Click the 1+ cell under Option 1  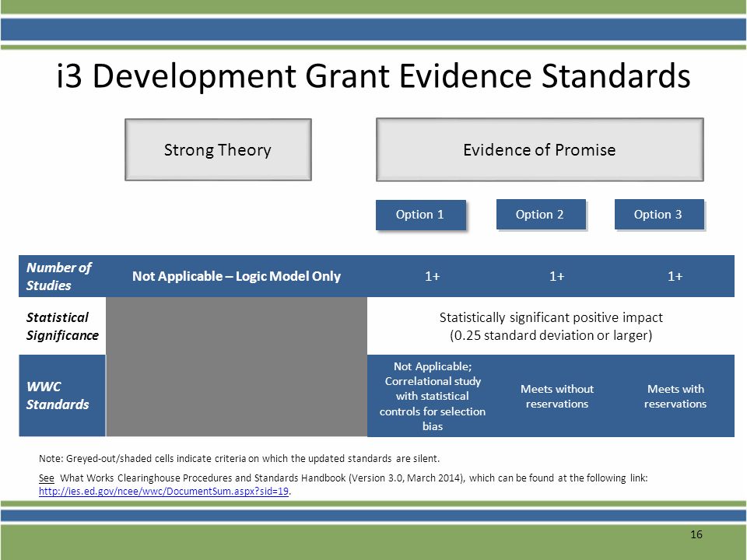pyautogui.click(x=432, y=276)
